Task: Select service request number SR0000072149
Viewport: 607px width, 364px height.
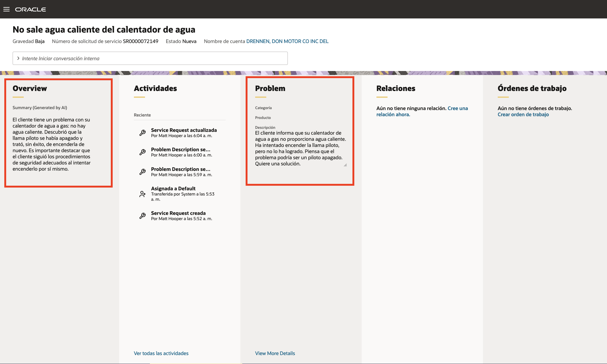Action: [140, 41]
